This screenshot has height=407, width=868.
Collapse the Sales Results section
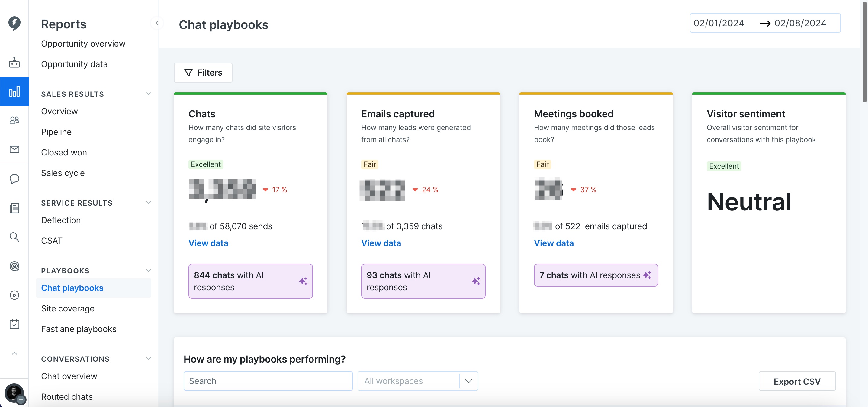tap(148, 94)
